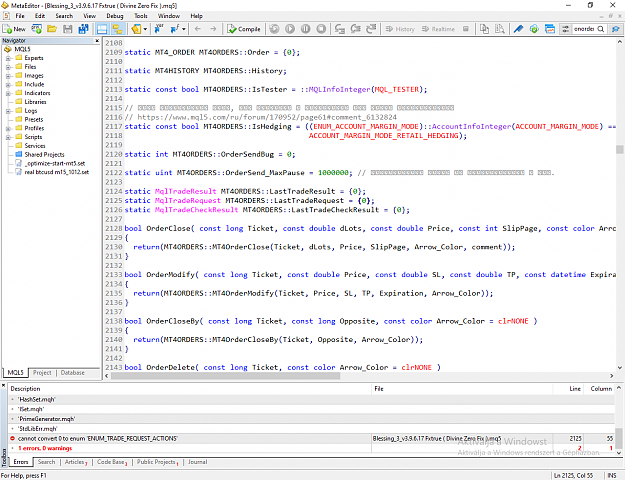Open the Debug menu
The image size is (625, 480).
115,16
